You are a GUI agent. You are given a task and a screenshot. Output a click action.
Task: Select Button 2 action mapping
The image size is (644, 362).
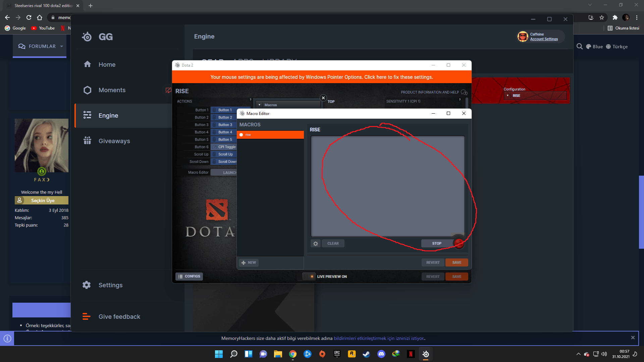pos(224,117)
